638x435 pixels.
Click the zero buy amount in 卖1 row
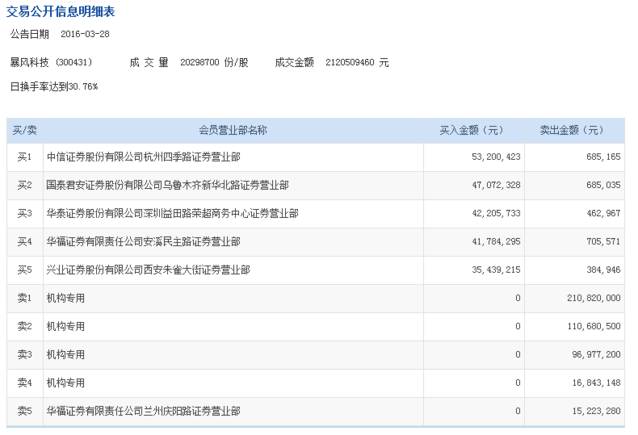[x=518, y=298]
